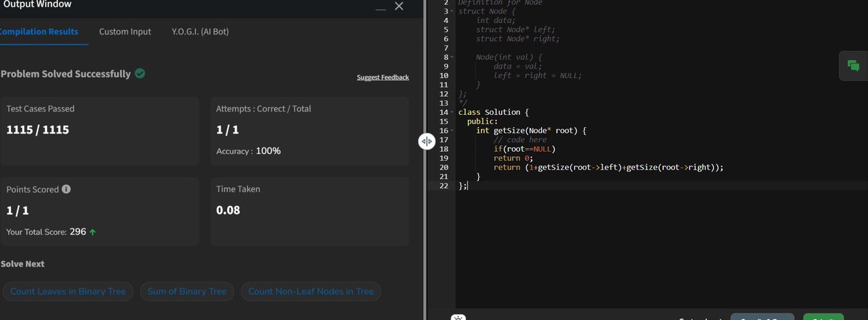Collapse the class Solution fold arrow at line 14

(452, 112)
